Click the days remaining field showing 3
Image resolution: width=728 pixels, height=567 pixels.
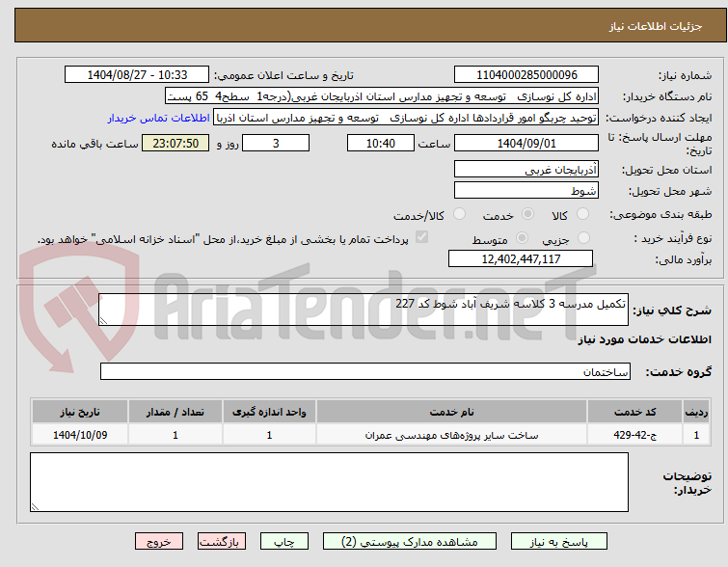[x=276, y=143]
